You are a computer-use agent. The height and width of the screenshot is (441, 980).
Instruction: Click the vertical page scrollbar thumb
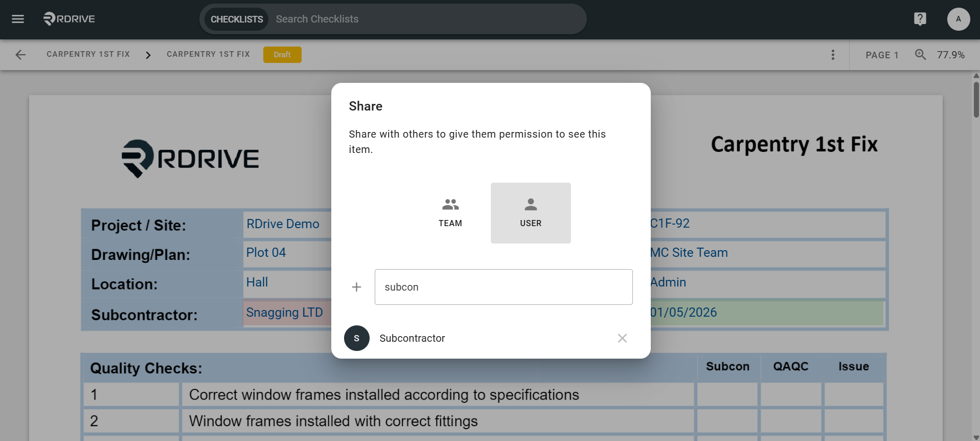coord(976,100)
